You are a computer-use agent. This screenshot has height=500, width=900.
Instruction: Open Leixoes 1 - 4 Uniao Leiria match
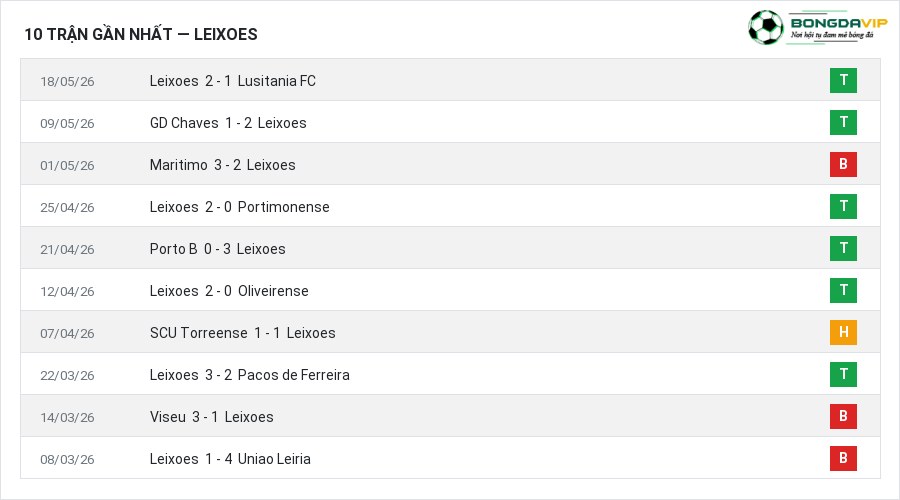click(230, 459)
